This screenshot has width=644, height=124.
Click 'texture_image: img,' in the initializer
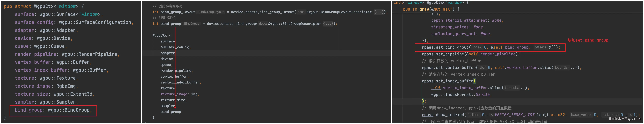(180, 94)
